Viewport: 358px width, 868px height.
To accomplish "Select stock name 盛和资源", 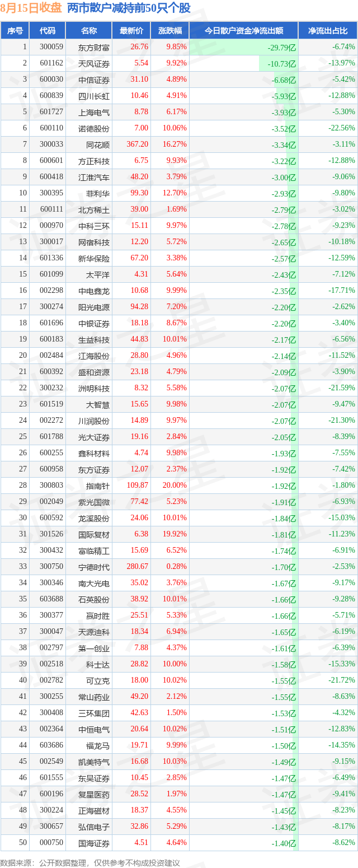I will [x=94, y=372].
